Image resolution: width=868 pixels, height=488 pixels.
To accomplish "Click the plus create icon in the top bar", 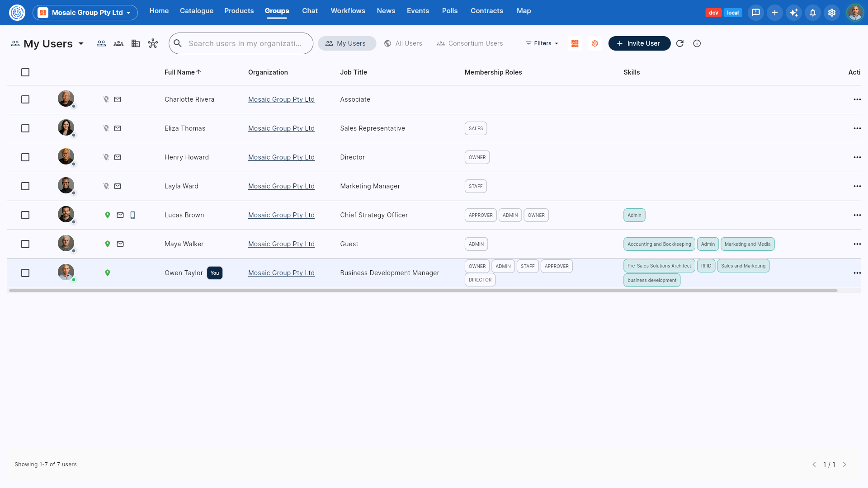I will point(775,13).
